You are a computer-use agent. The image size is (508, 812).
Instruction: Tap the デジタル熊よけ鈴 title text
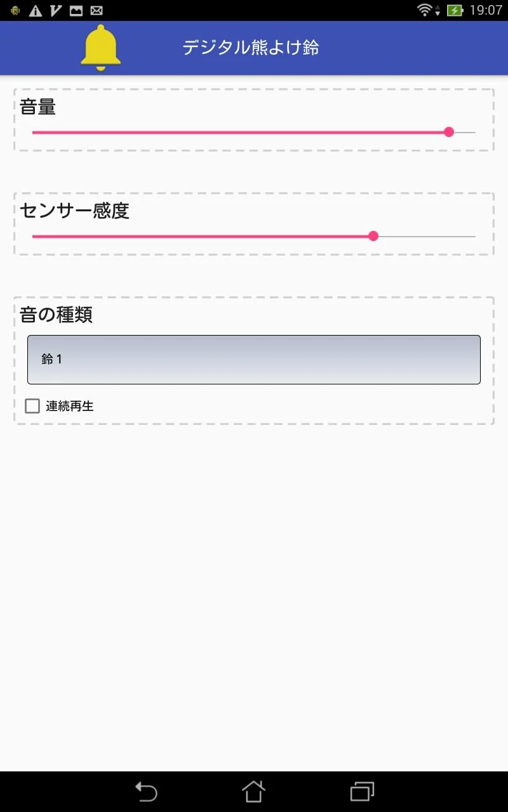coord(251,48)
